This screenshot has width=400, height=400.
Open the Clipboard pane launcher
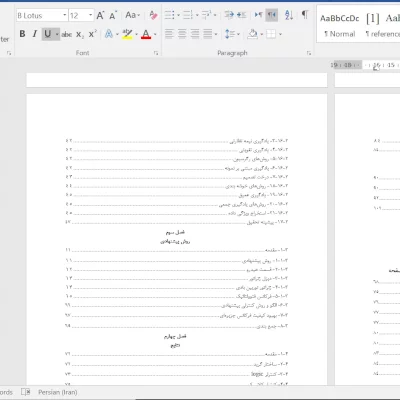tap(9, 53)
